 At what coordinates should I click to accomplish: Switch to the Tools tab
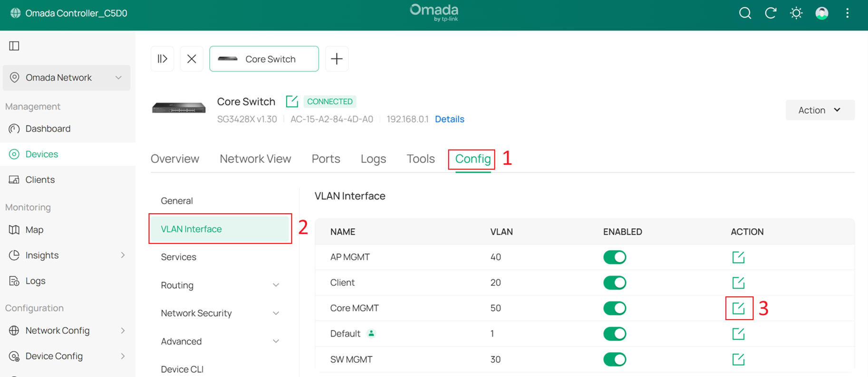(x=421, y=159)
